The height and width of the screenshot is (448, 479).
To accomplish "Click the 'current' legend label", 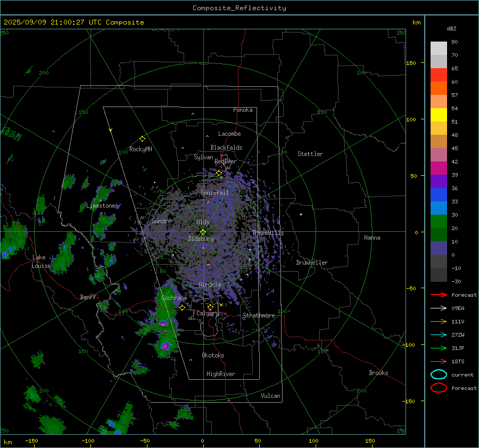I will [463, 374].
